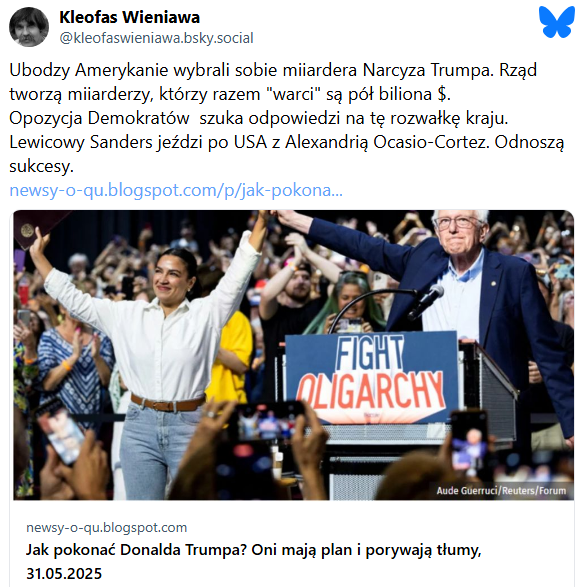Click the display name Kleofas Wieniawa
Viewport: 587px width, 587px height.
[130, 17]
